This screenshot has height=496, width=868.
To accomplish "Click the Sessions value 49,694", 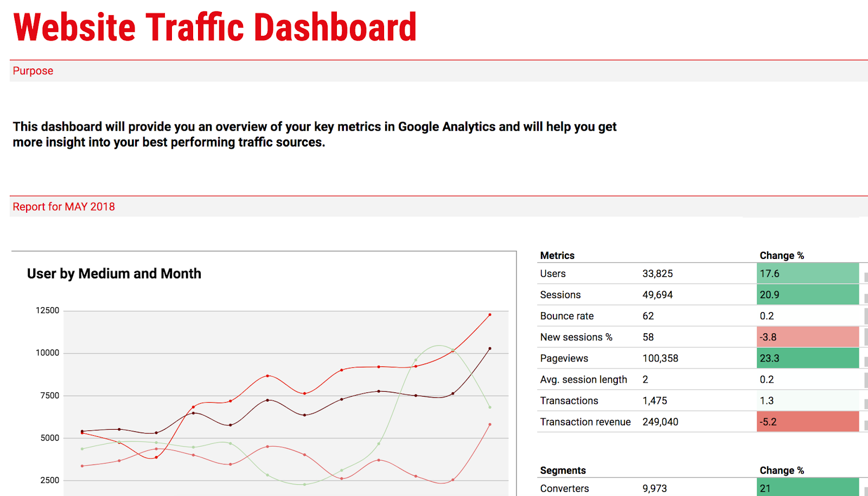I will pos(658,294).
